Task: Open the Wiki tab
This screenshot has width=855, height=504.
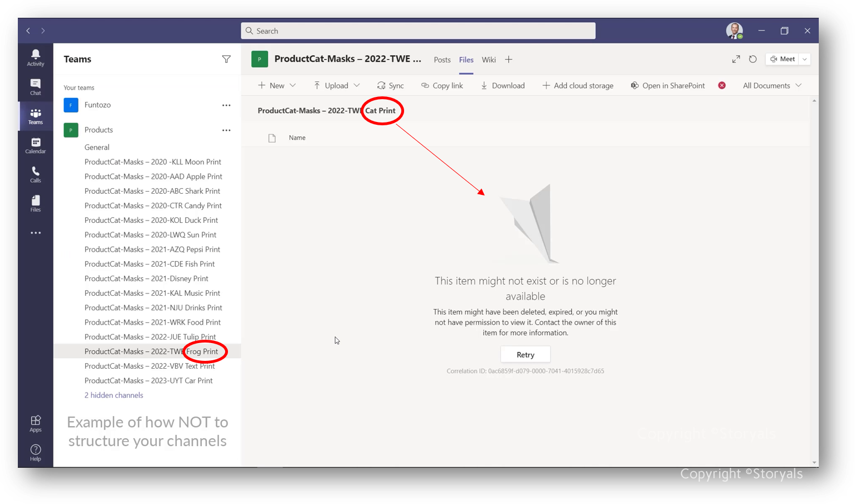Action: (488, 60)
